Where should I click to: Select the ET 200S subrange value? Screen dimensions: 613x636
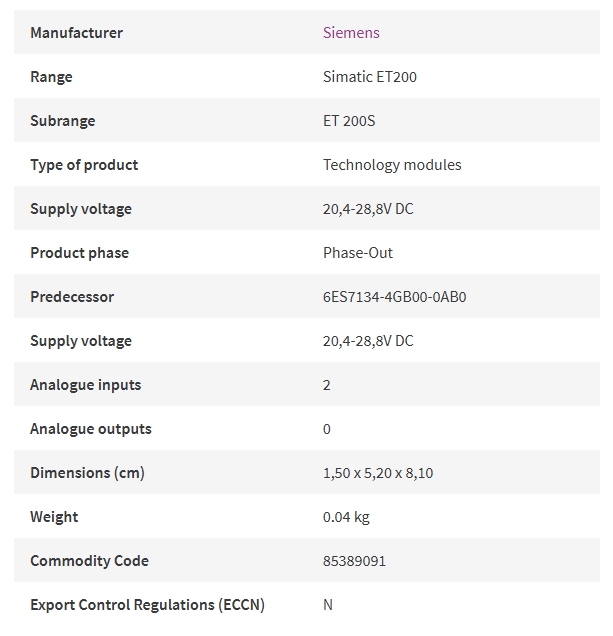pos(349,121)
